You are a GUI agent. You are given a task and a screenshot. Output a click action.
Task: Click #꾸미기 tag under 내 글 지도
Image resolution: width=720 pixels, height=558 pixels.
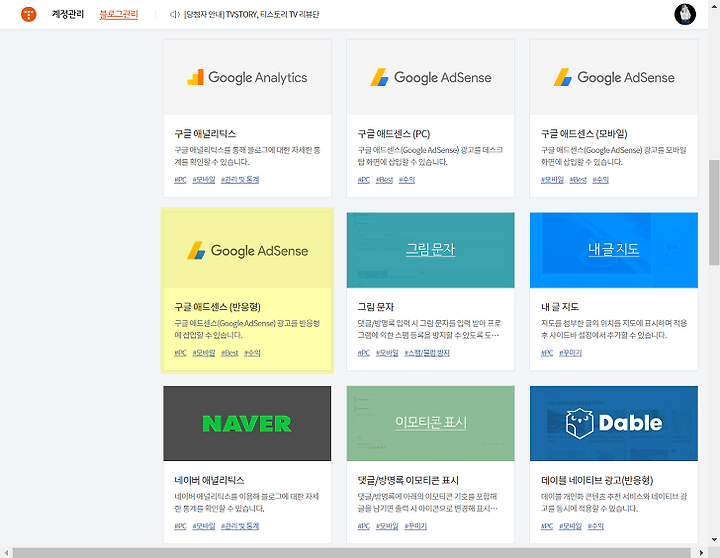tap(570, 353)
